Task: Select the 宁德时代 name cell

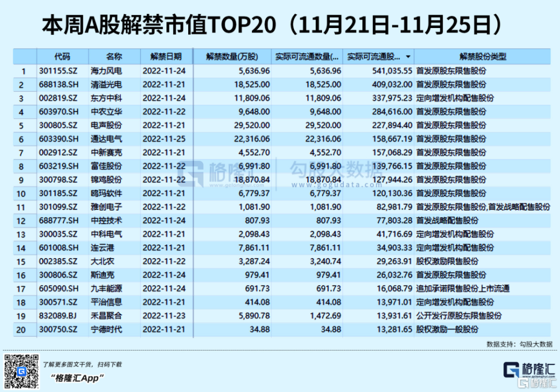Action: coord(106,330)
